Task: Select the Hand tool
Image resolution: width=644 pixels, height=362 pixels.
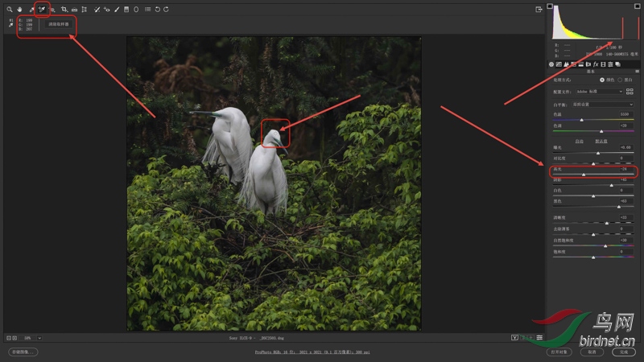Action: 19,10
